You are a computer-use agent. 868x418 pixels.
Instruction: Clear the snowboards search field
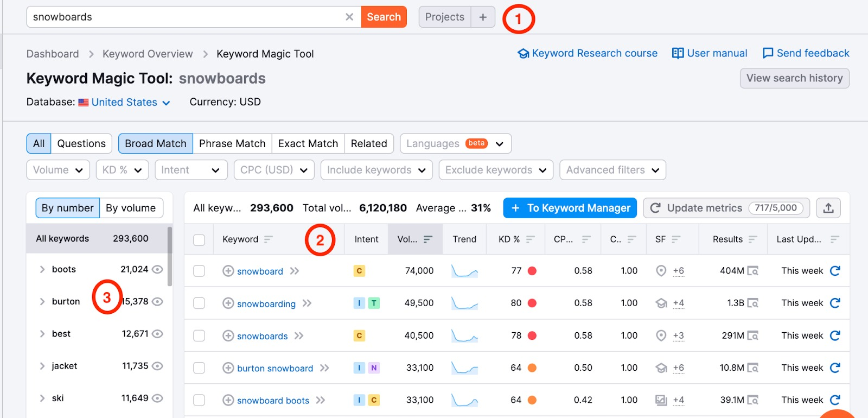[x=349, y=17]
